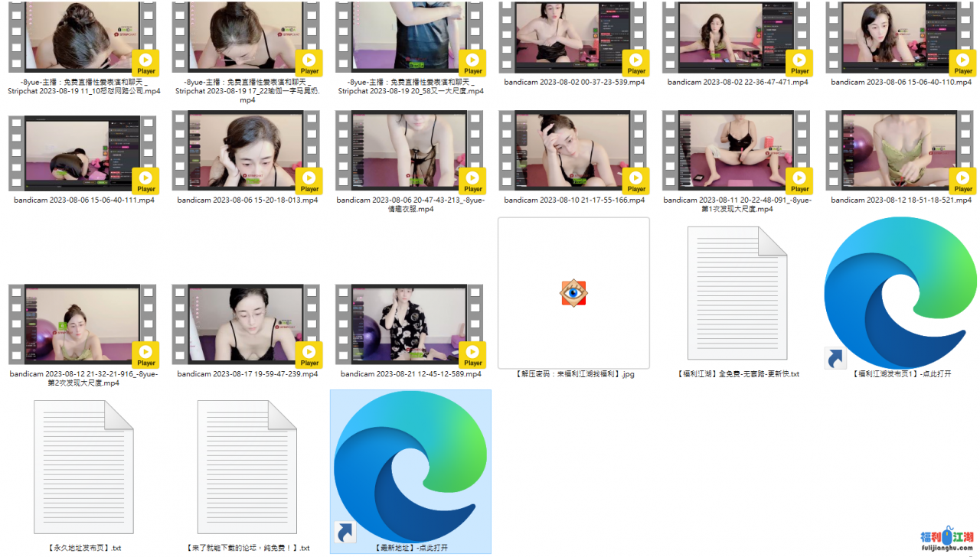Click the bandicam 2023-08-11 20-22-48-091 file name

[x=737, y=204]
